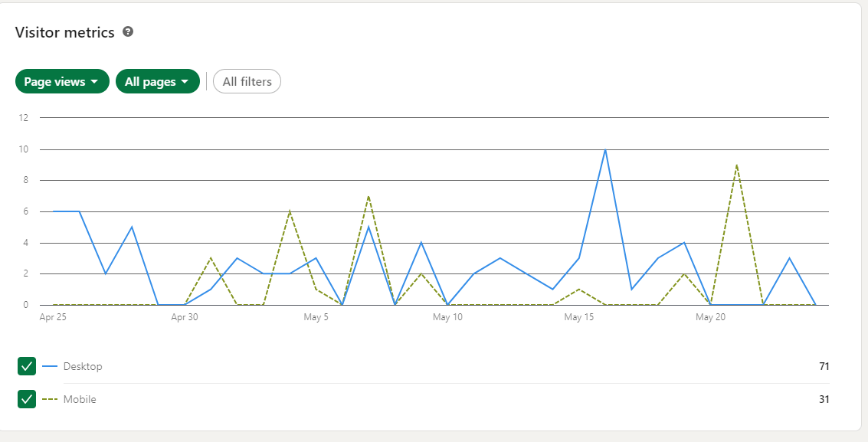Click the Desktop peak at May 15
868x442 pixels.
pos(605,149)
